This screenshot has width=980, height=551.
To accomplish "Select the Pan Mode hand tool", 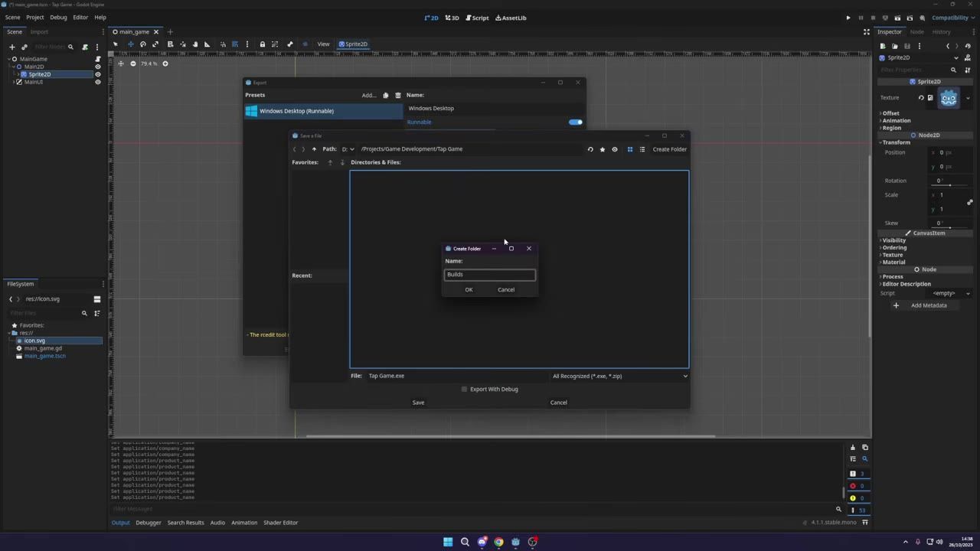I will (194, 44).
